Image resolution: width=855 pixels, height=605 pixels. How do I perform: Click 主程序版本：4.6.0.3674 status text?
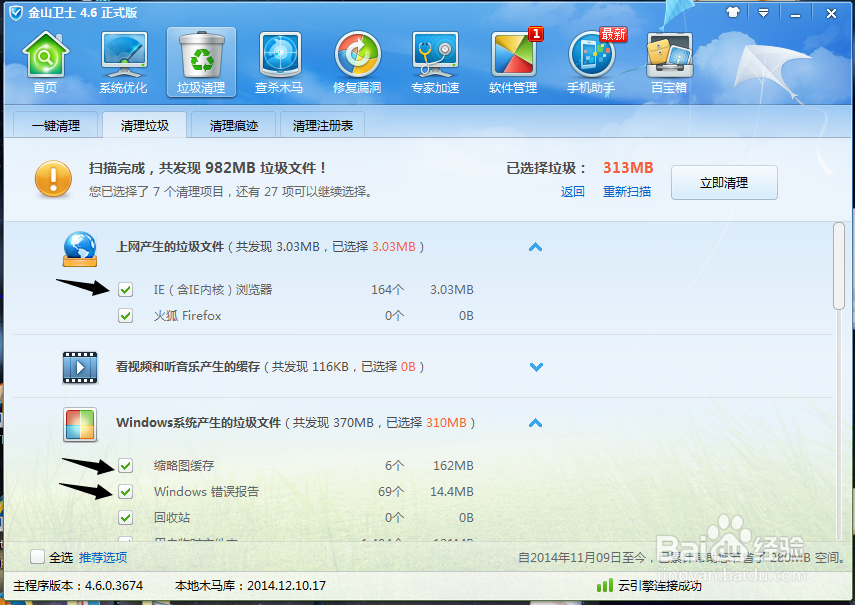(78, 586)
